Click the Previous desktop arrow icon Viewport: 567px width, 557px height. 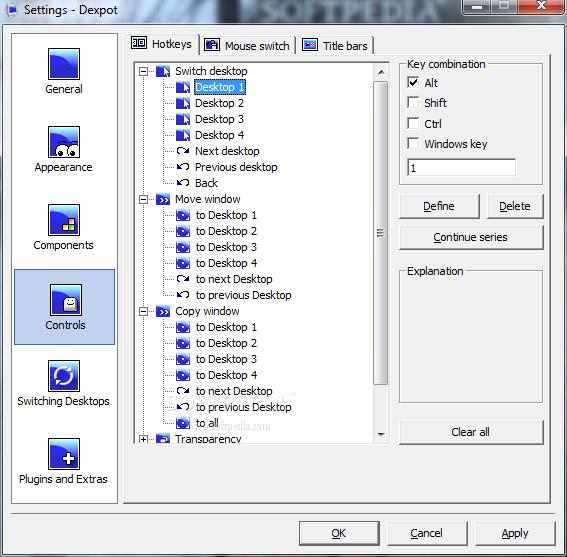[183, 167]
